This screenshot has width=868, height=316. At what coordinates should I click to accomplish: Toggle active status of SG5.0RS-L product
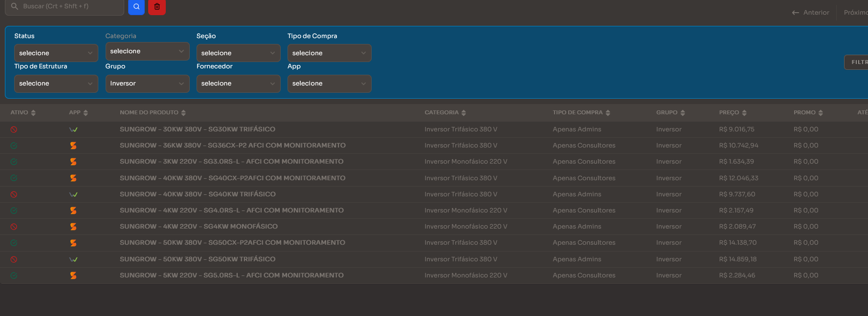point(14,275)
